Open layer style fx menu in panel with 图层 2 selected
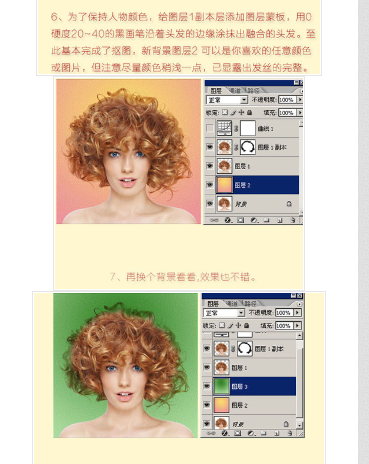The image size is (369, 464). pyautogui.click(x=228, y=220)
